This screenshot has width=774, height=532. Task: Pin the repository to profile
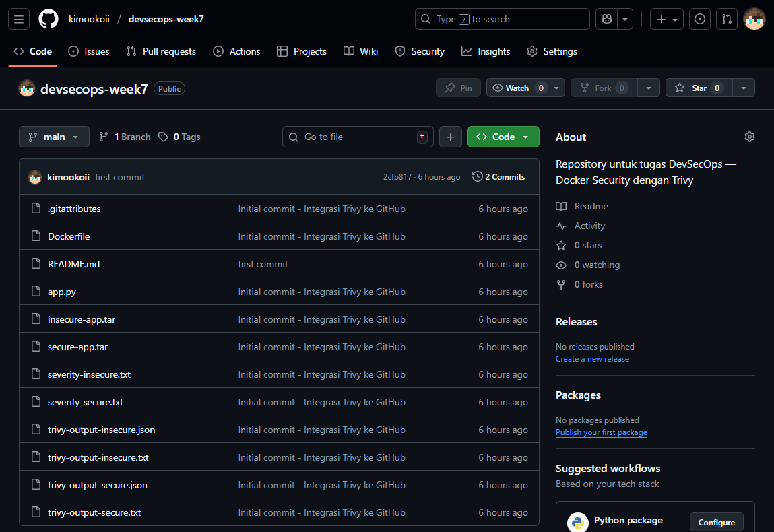click(x=458, y=88)
